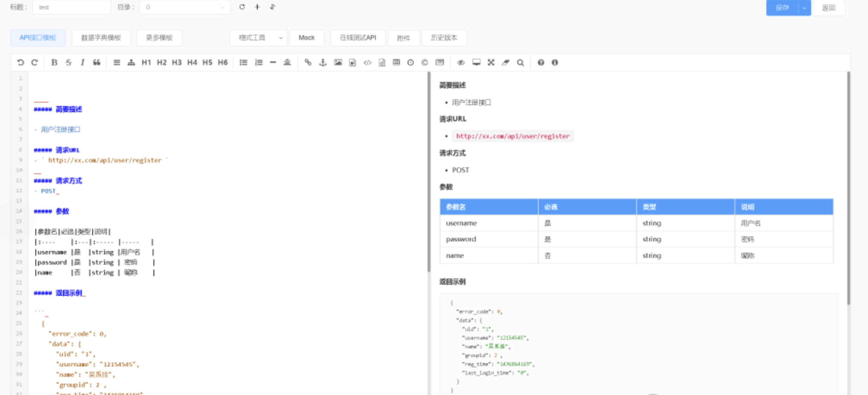Insert a block quote
Image resolution: width=868 pixels, height=395 pixels.
(97, 63)
